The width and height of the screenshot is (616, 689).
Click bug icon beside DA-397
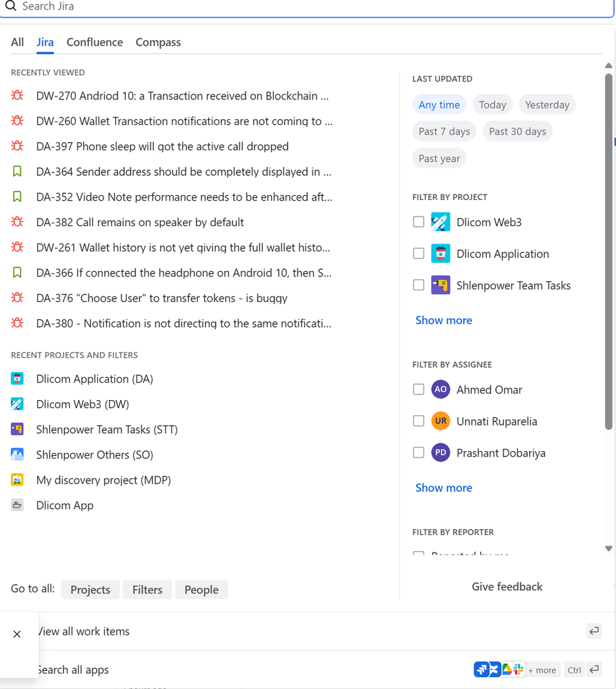click(17, 146)
